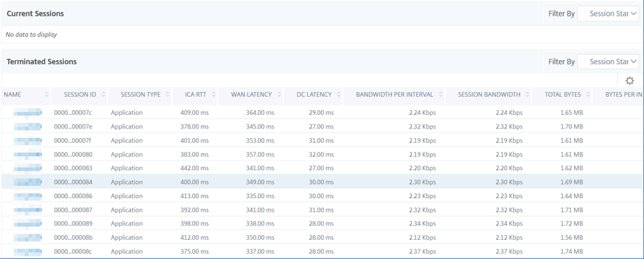Viewport: 644px width, 259px height.
Task: Click total bytes value 1.56 MB
Action: pos(571,237)
